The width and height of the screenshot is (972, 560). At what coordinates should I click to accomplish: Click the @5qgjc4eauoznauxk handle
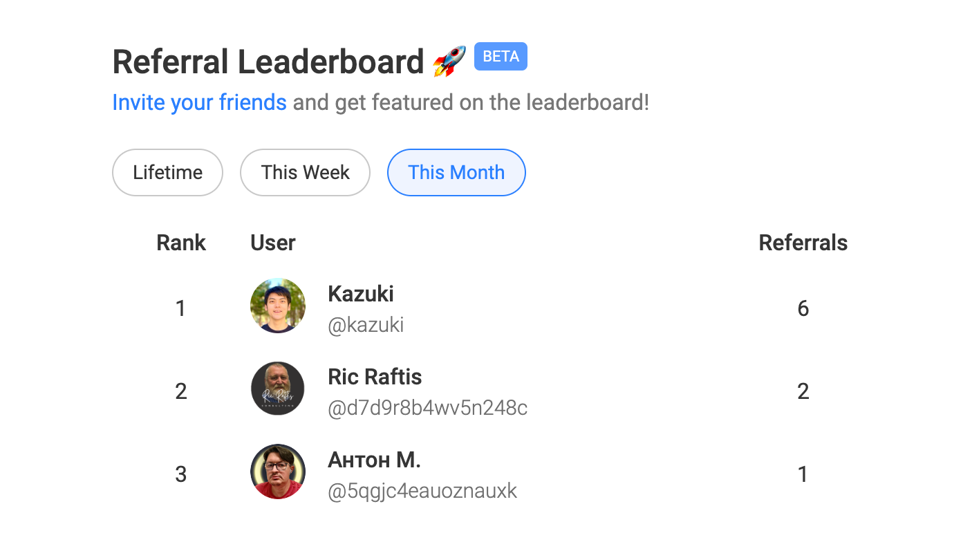click(422, 491)
